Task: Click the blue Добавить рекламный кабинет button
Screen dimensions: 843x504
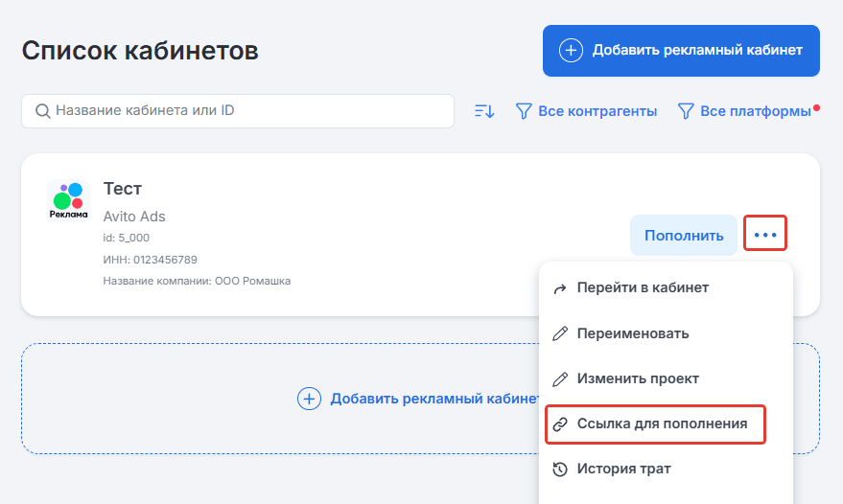Action: pyautogui.click(x=681, y=51)
